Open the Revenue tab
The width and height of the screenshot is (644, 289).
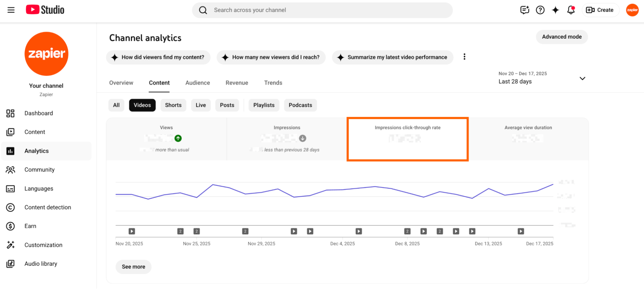[237, 83]
